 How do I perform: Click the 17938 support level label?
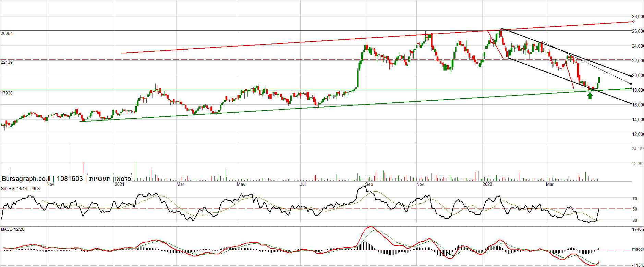[7, 93]
